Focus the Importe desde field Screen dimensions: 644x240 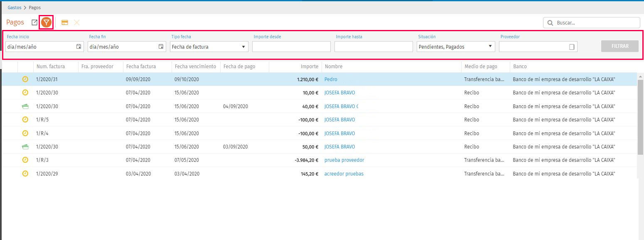click(291, 47)
